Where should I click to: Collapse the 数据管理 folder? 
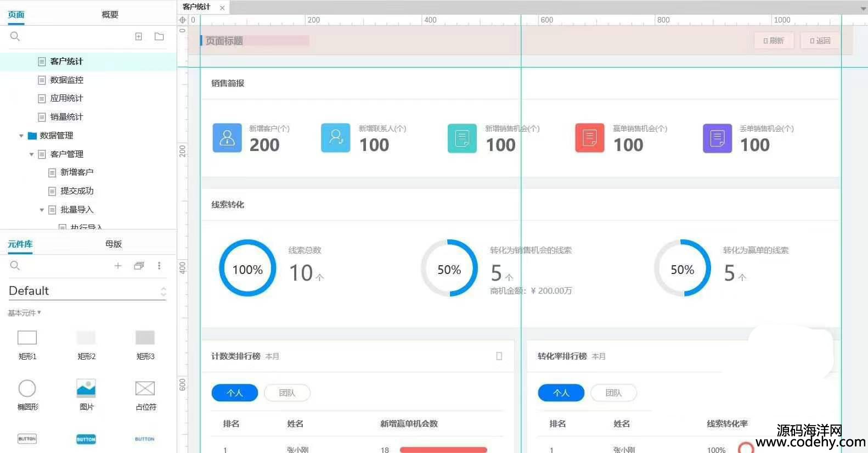(21, 136)
